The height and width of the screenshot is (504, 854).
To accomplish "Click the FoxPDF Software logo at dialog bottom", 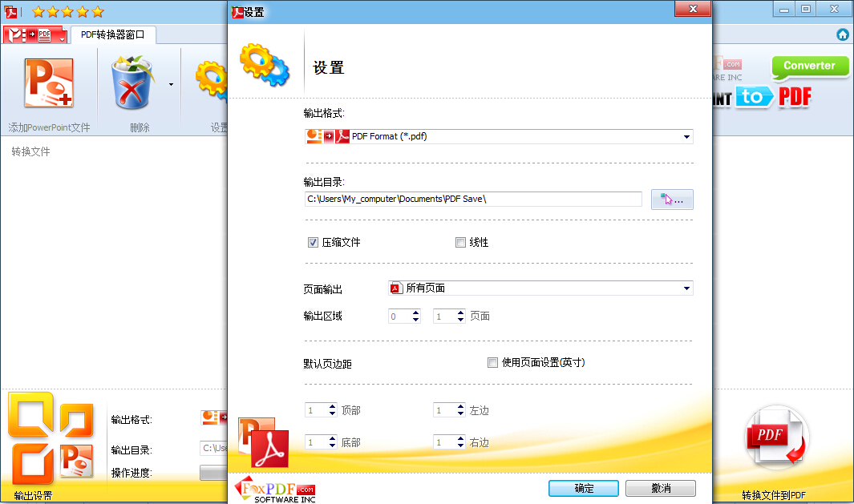I will point(275,490).
